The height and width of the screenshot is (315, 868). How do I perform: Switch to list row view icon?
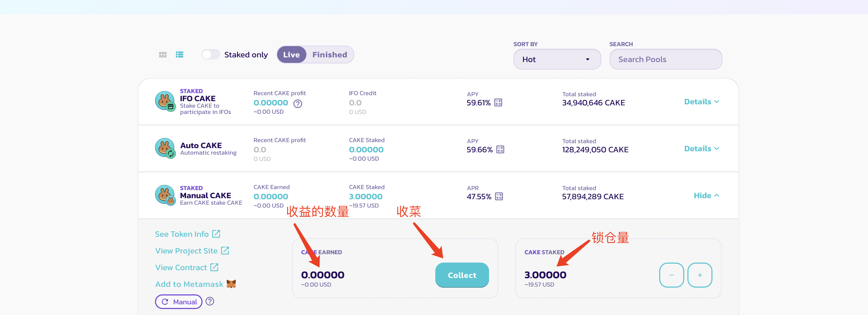tap(179, 54)
